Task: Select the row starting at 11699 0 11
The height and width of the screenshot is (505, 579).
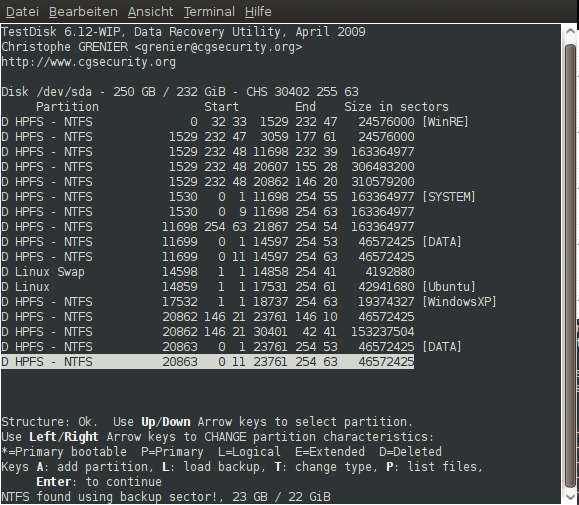Action: pyautogui.click(x=208, y=257)
